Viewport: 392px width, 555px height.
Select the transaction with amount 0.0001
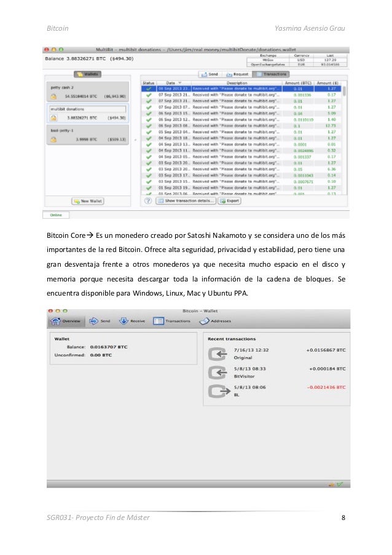point(241,144)
